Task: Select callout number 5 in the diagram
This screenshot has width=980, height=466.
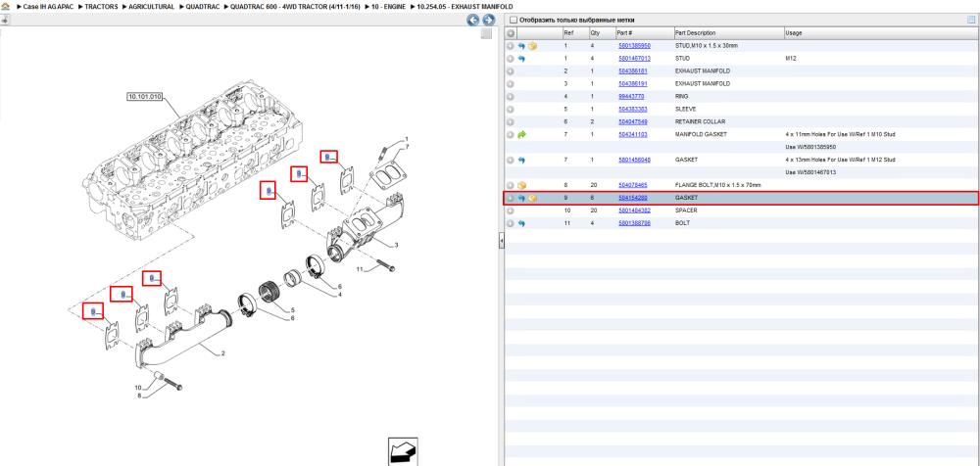Action: (292, 309)
